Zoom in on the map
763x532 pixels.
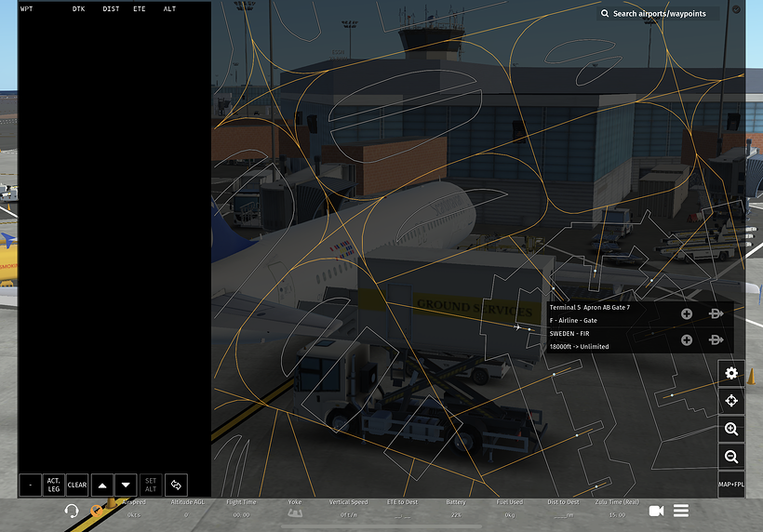coord(730,429)
